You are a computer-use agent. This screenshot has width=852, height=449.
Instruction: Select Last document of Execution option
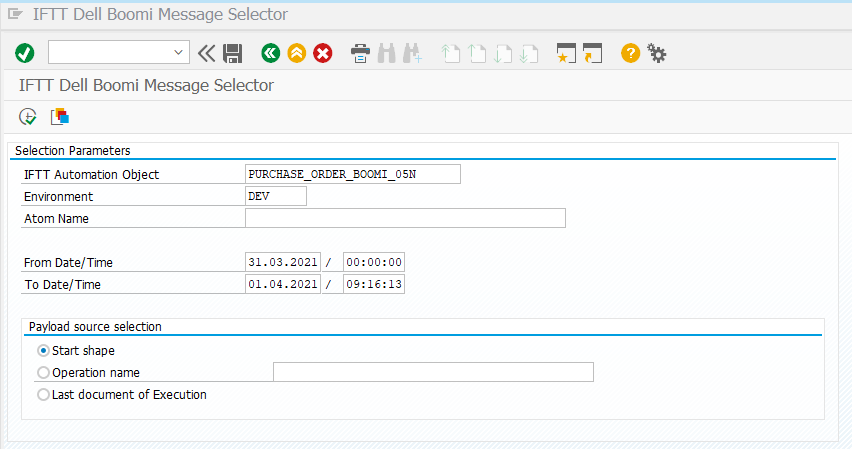click(x=43, y=395)
